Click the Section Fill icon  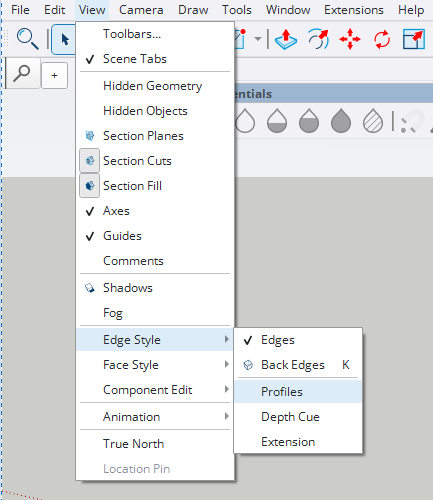[x=89, y=186]
